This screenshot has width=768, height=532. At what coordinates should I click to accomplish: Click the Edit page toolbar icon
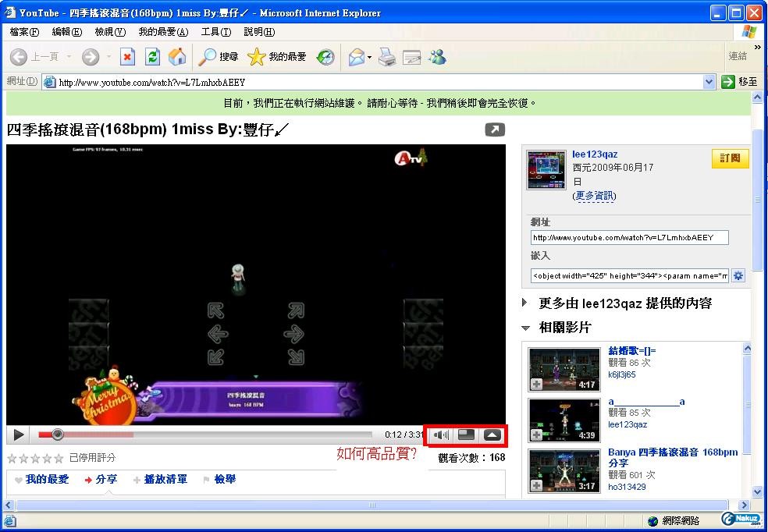(x=411, y=57)
